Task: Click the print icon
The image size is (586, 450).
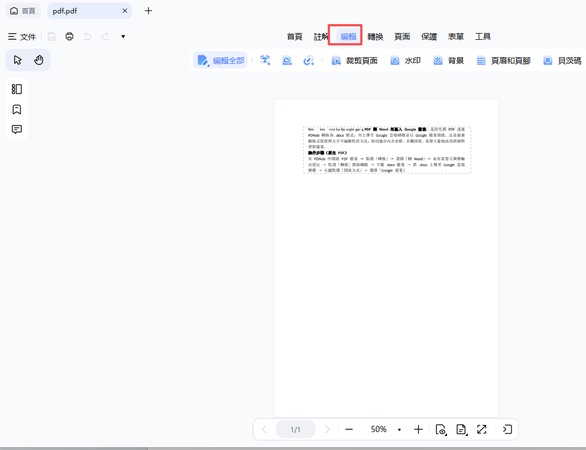Action: point(69,37)
